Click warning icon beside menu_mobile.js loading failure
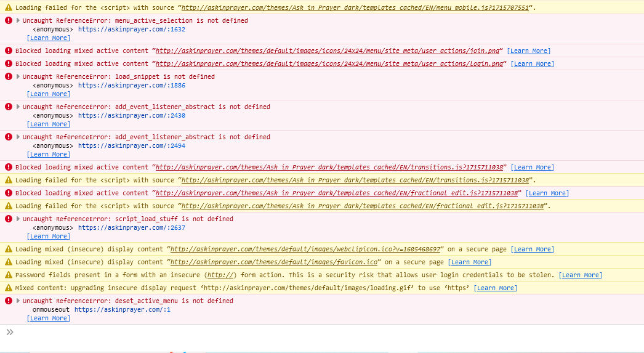This screenshot has width=644, height=353. click(9, 7)
